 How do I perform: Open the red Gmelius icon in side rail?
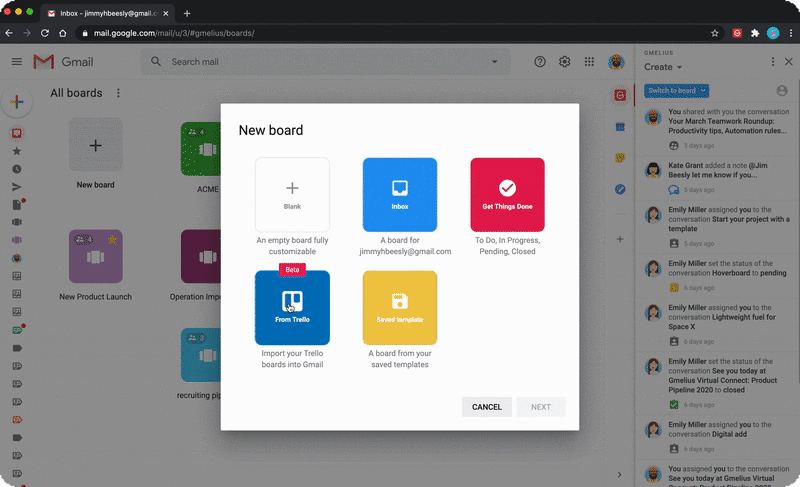[x=620, y=95]
